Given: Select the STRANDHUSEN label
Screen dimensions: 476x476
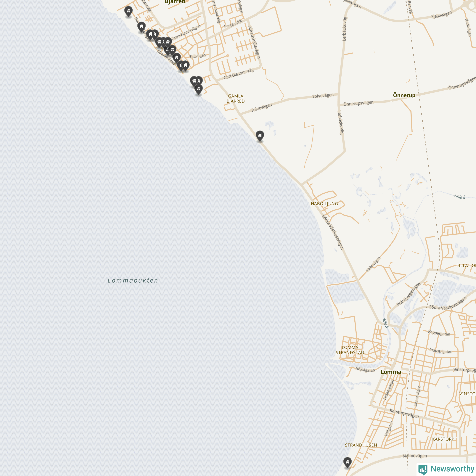Looking at the screenshot, I should pos(361,445).
